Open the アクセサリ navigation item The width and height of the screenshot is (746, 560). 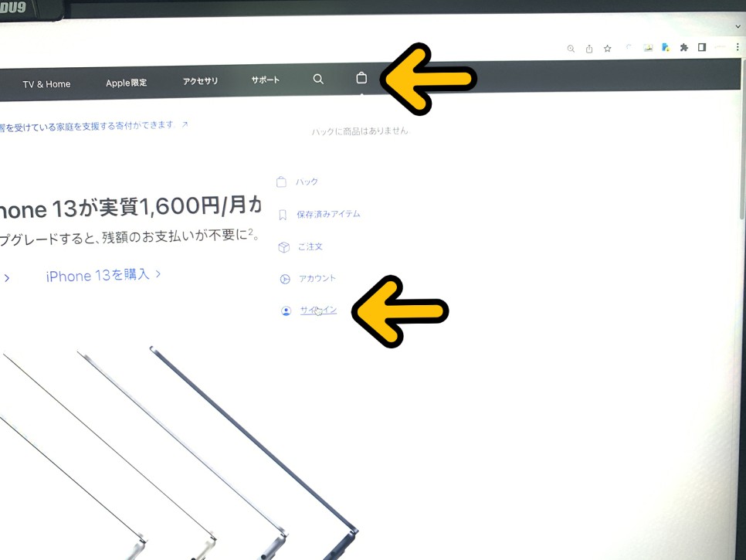click(200, 81)
